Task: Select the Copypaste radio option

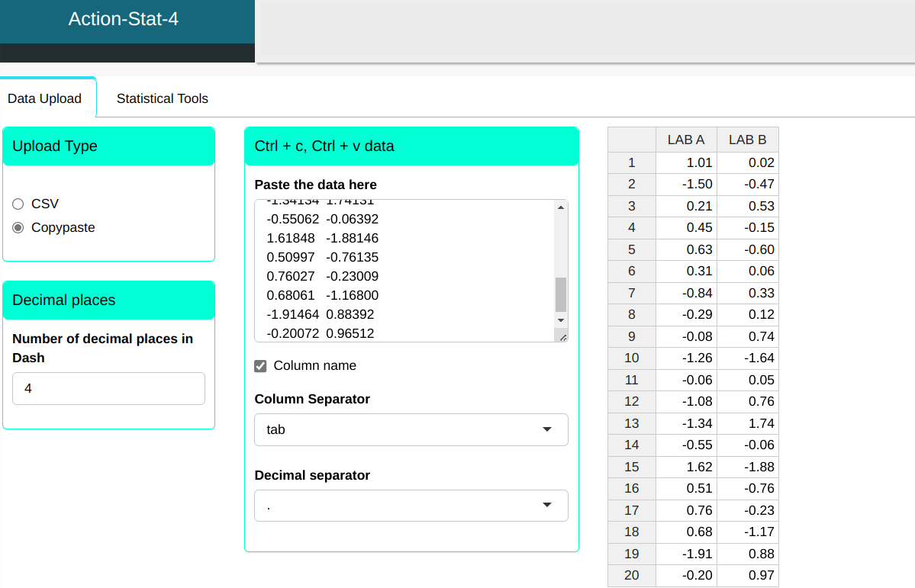Action: click(x=18, y=227)
